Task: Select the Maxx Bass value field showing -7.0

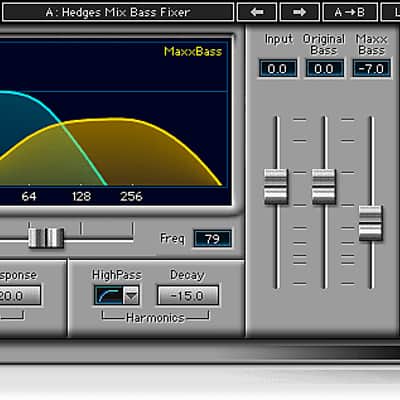Action: click(x=371, y=69)
